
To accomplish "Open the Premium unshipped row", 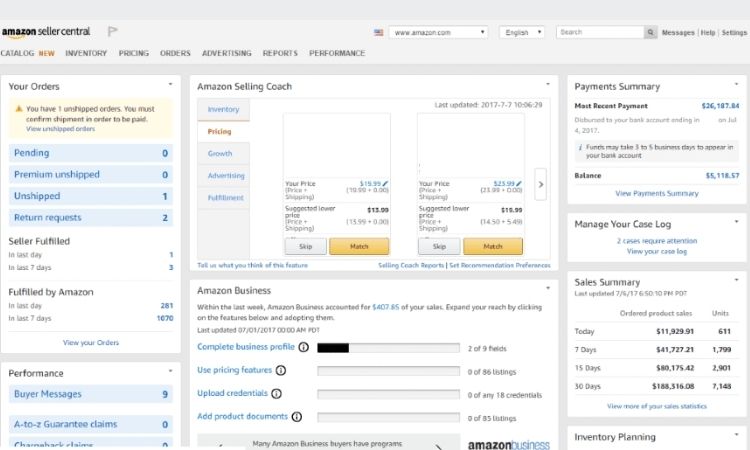I will click(91, 175).
